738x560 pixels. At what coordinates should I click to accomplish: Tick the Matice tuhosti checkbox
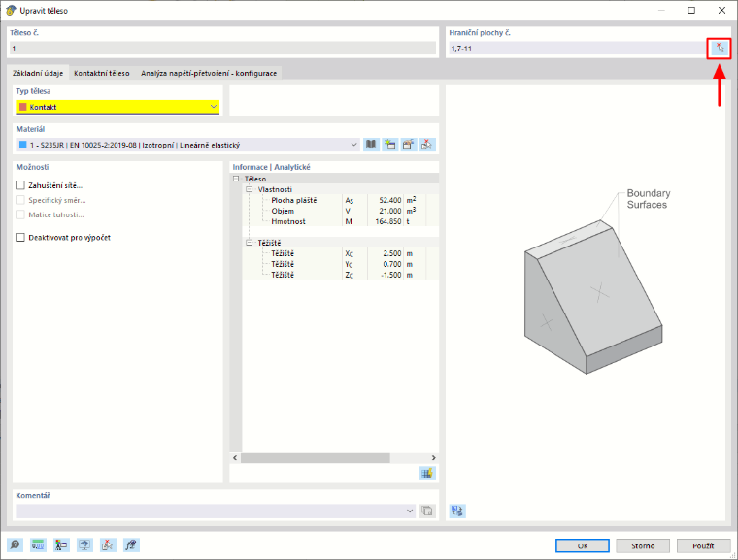(20, 214)
